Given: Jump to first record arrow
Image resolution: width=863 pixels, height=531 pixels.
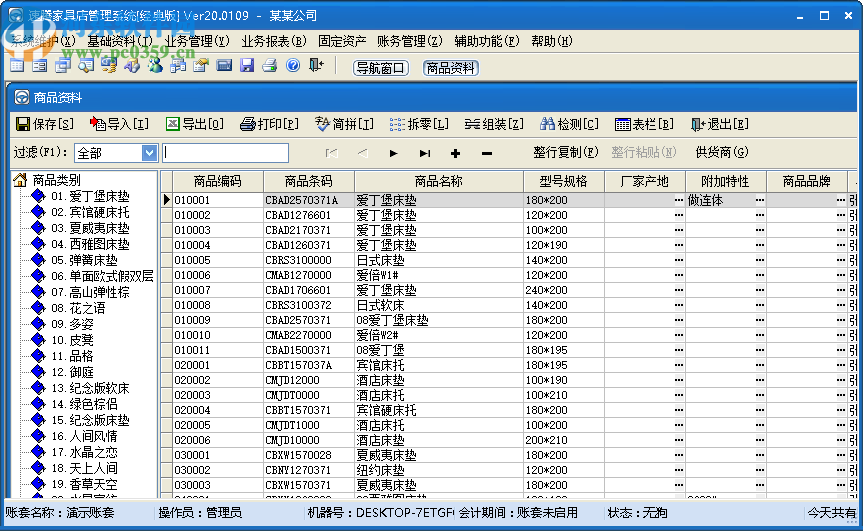Looking at the screenshot, I should (x=331, y=154).
